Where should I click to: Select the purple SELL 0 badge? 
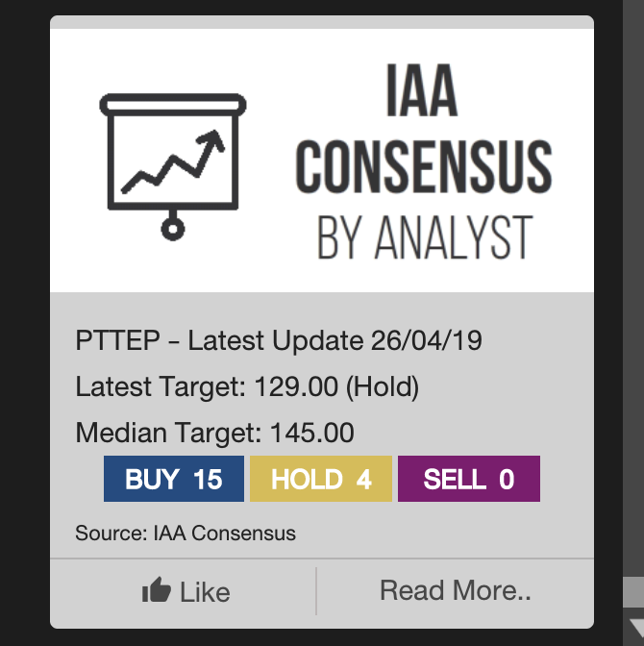pos(469,479)
